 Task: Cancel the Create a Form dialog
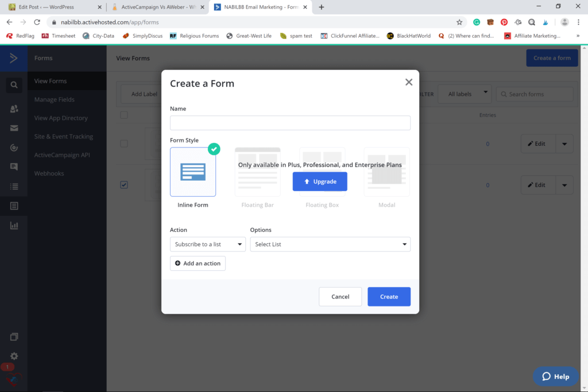pyautogui.click(x=340, y=297)
